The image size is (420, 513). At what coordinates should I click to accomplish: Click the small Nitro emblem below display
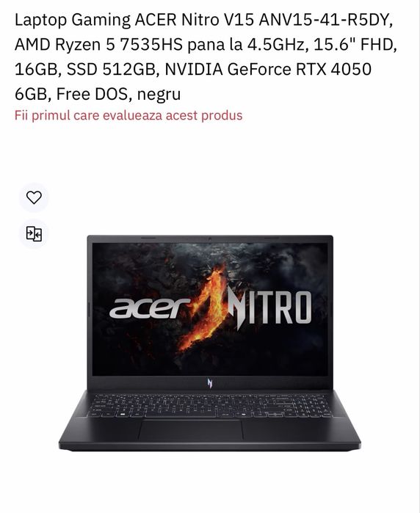tap(210, 383)
